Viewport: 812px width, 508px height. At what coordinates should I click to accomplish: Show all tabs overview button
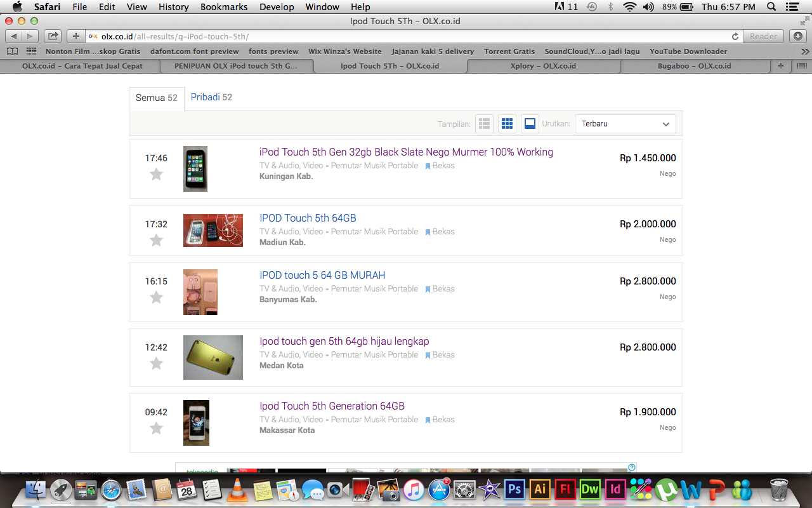click(801, 66)
